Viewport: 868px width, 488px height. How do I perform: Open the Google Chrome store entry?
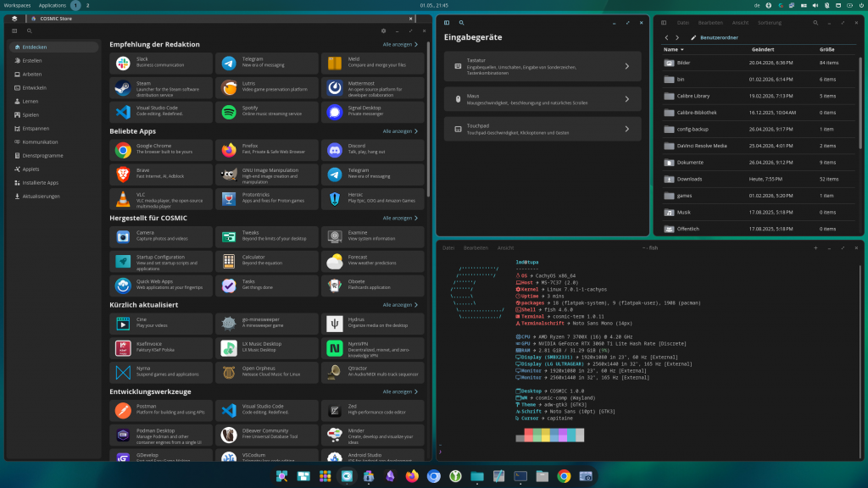point(160,149)
